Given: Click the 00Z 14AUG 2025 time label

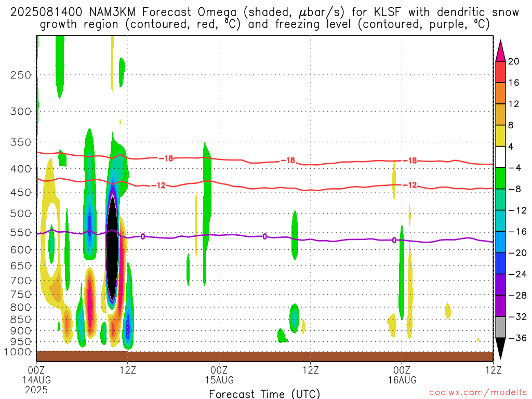Looking at the screenshot, I should point(36,380).
